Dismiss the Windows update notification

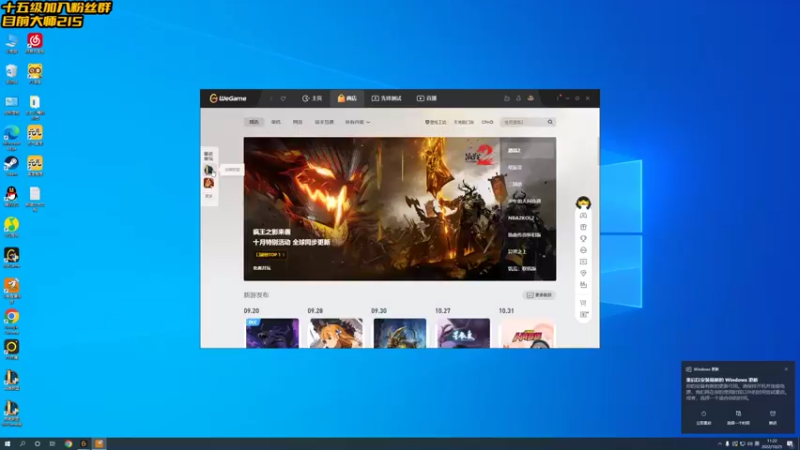pyautogui.click(x=786, y=369)
